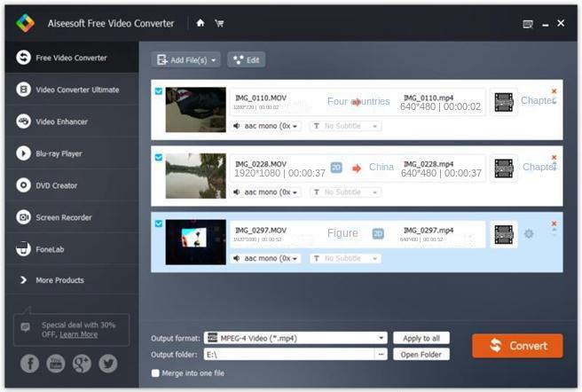The width and height of the screenshot is (582, 392).
Task: Open the Twitter social icon
Action: click(x=108, y=363)
